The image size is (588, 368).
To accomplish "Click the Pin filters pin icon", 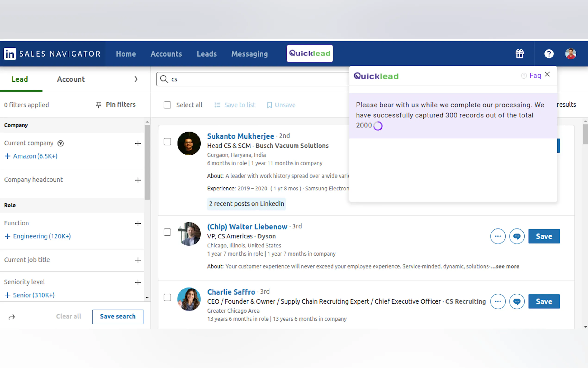I will pyautogui.click(x=98, y=105).
